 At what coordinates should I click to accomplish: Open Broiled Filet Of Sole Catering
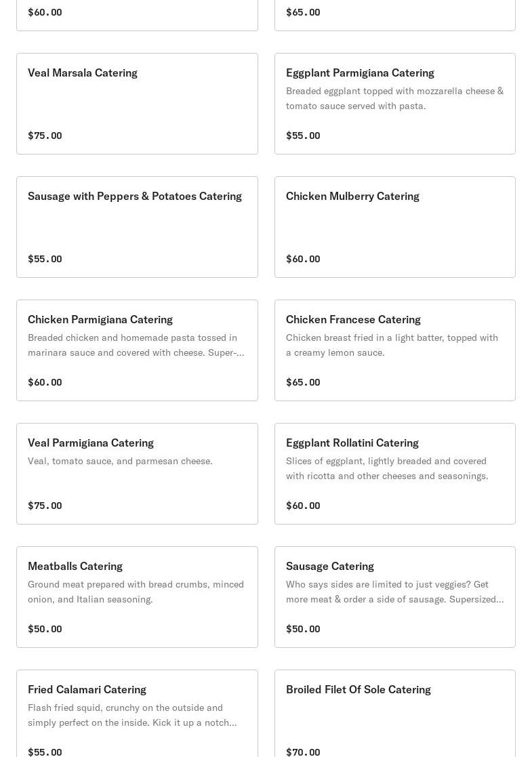coord(359,689)
